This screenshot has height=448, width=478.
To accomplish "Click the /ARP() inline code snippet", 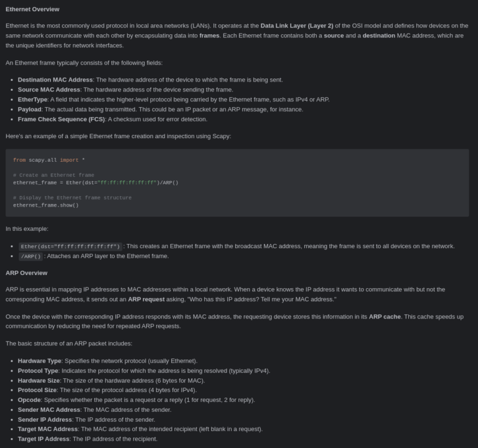I will (x=30, y=256).
